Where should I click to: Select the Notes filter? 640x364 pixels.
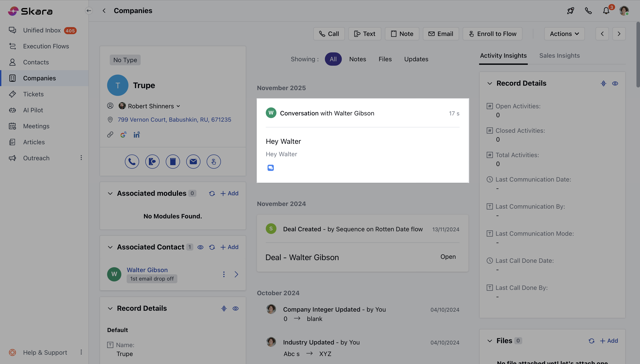click(x=357, y=59)
